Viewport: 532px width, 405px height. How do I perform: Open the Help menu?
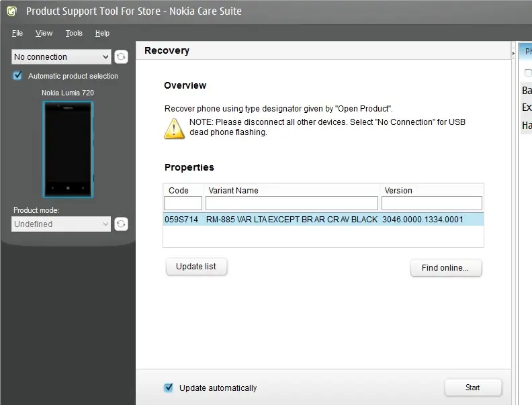click(102, 33)
